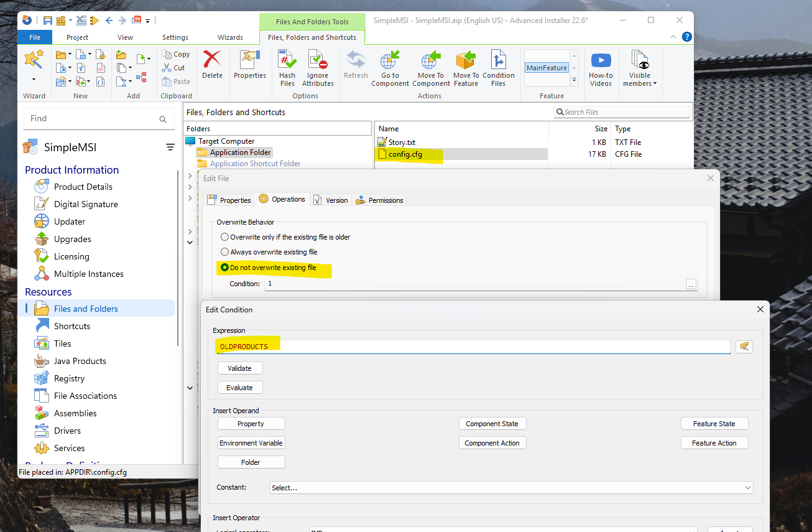Viewport: 812px width, 532px height.
Task: Switch to the View ribbon tab
Action: pos(125,37)
